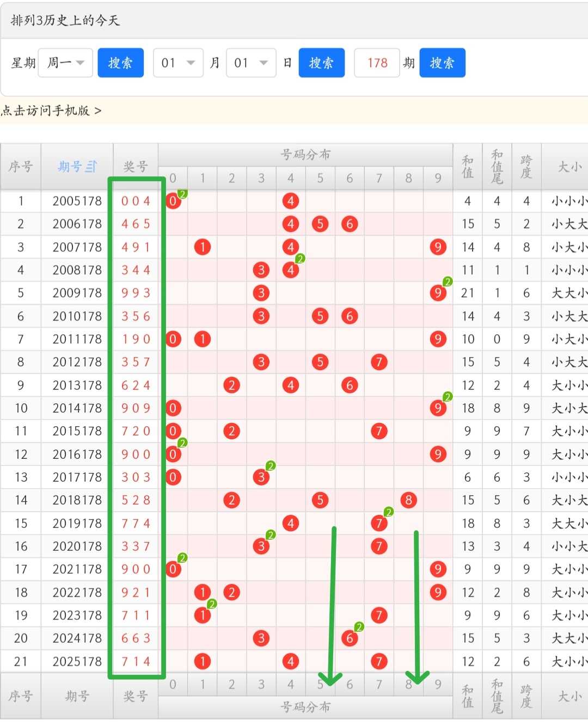Click red ball 5 in row 2010178

point(320,316)
